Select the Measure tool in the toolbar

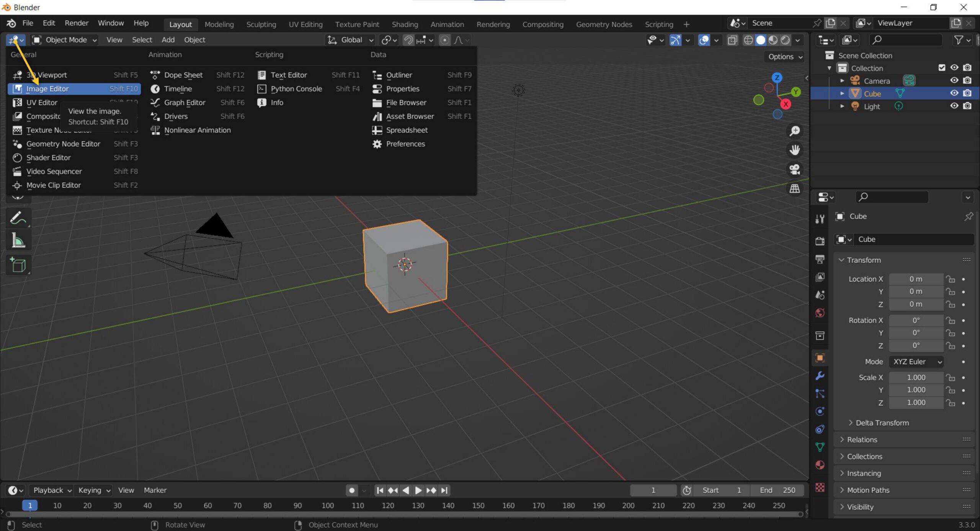point(18,241)
